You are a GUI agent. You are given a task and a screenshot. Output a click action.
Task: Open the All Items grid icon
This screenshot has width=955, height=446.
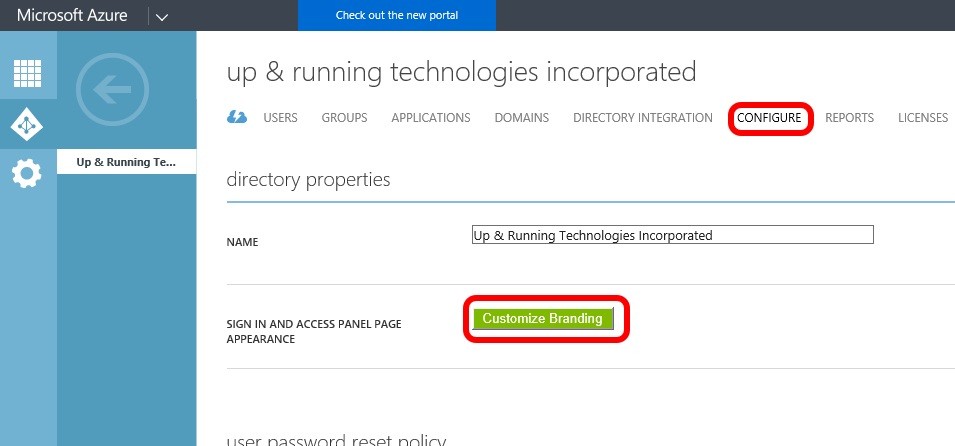click(27, 74)
